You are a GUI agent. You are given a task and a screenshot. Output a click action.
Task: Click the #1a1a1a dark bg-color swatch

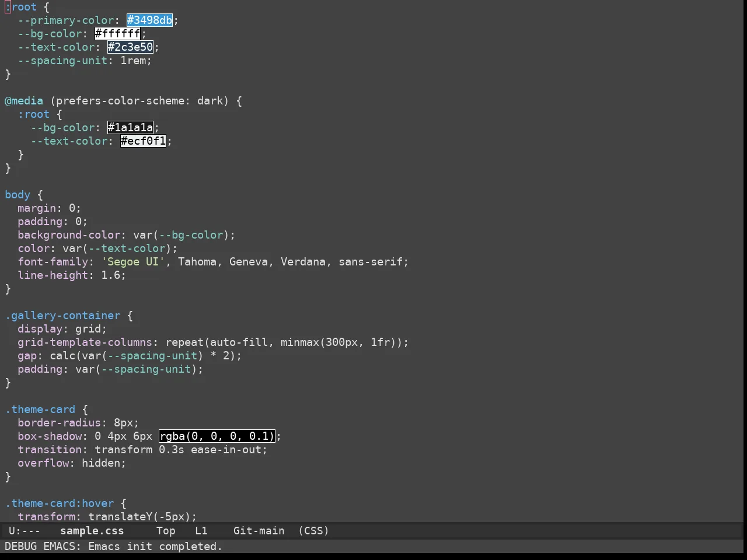[x=131, y=128]
